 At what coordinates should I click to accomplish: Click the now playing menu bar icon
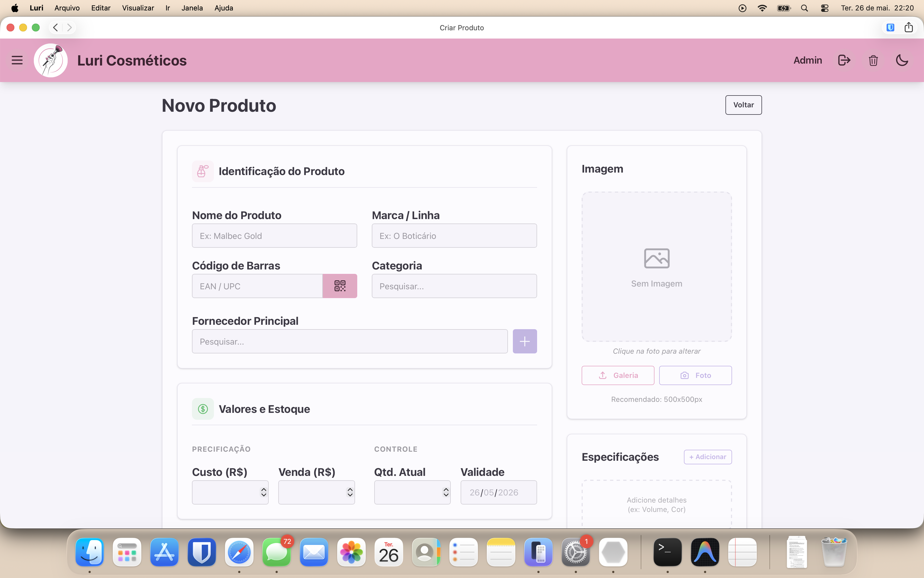click(x=742, y=8)
